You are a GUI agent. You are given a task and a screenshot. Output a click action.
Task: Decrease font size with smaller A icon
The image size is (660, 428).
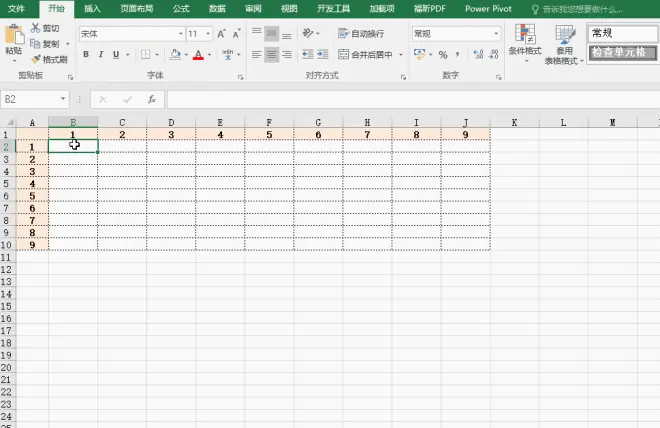coord(237,34)
